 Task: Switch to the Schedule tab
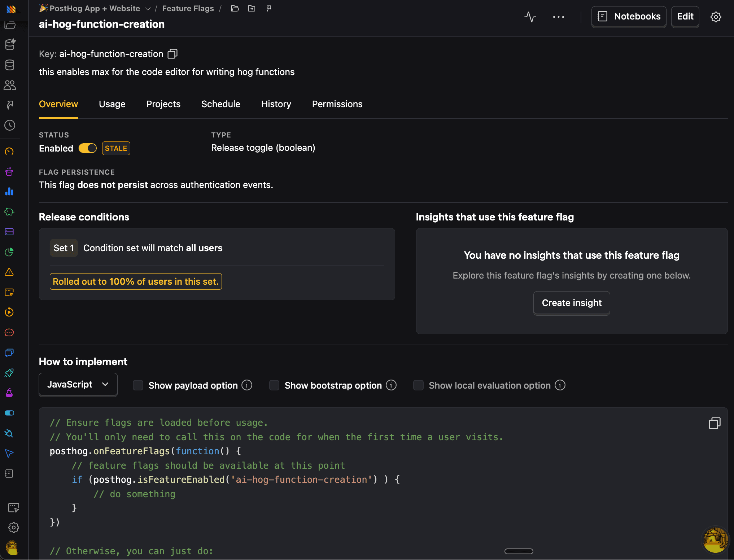[221, 104]
